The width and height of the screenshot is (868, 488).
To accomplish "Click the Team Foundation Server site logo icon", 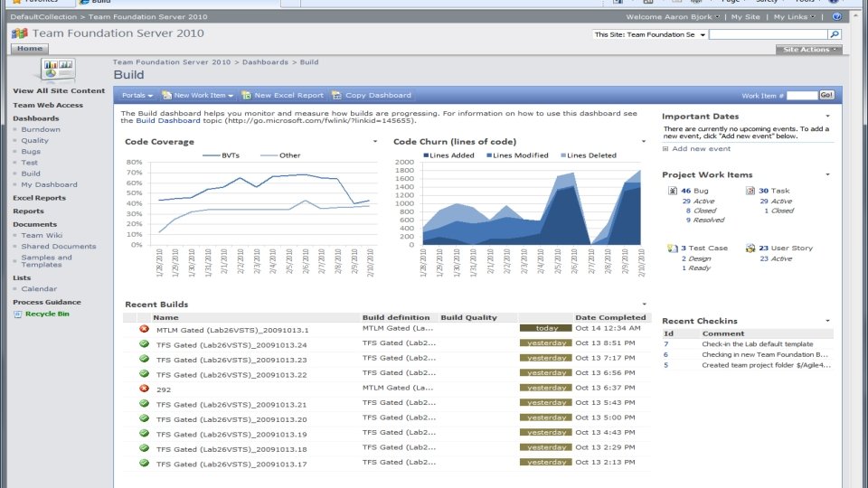I will [x=19, y=33].
